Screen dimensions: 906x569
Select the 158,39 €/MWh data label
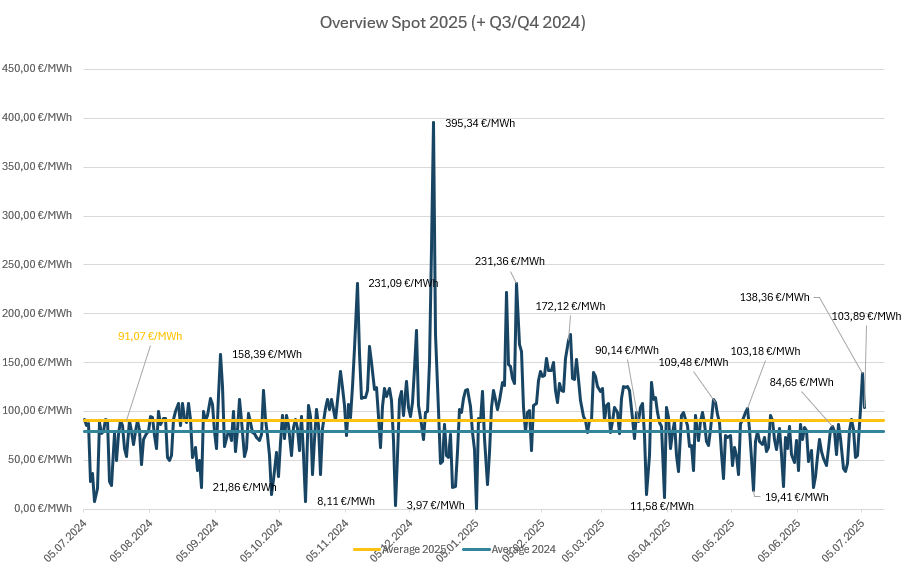(x=266, y=354)
